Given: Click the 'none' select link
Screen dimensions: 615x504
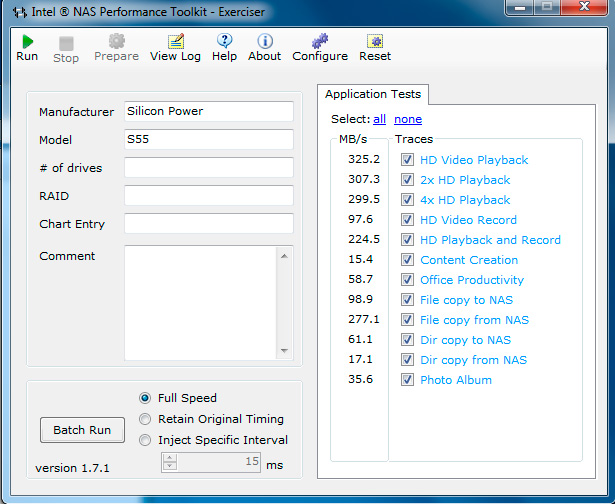Looking at the screenshot, I should 407,120.
